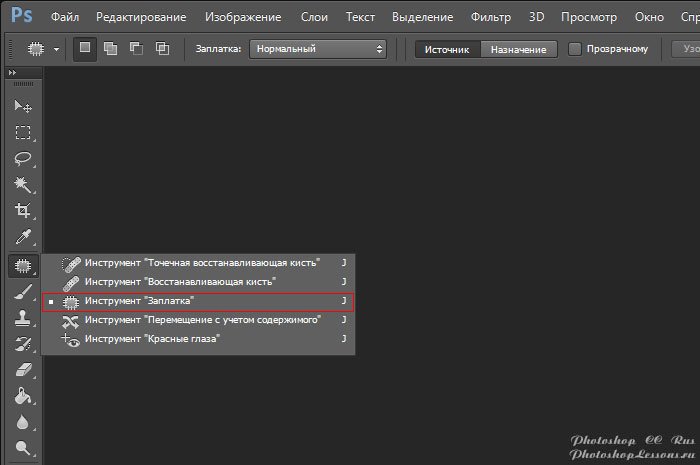Viewport: 700px width, 465px height.
Task: Open the Заплатка mode dropdown
Action: pos(318,49)
